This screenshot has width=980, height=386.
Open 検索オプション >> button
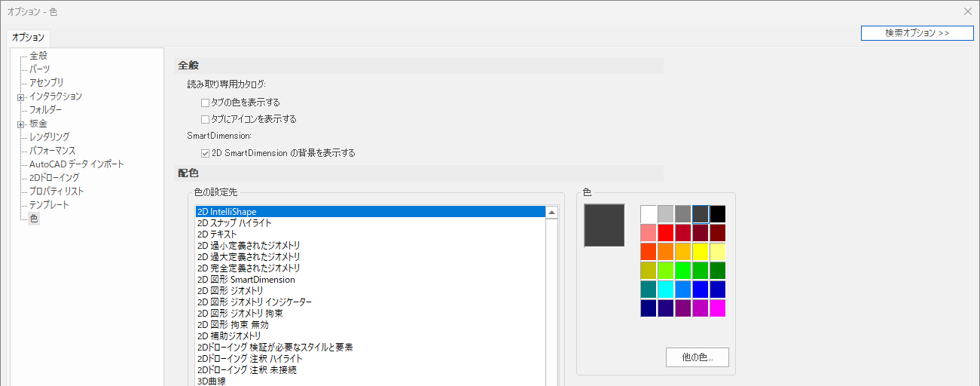[x=917, y=33]
